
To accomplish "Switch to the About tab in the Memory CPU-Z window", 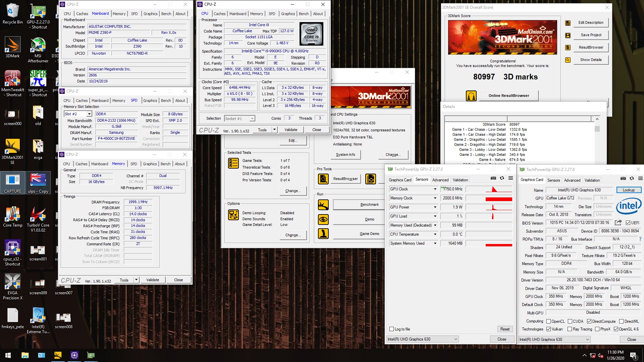I will [180, 164].
